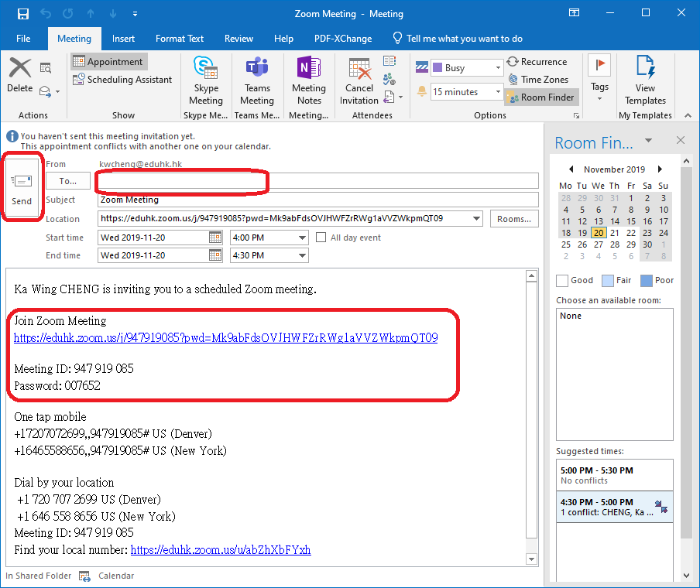Save the meeting using the floppy disk icon
This screenshot has height=588, width=700.
coord(22,13)
